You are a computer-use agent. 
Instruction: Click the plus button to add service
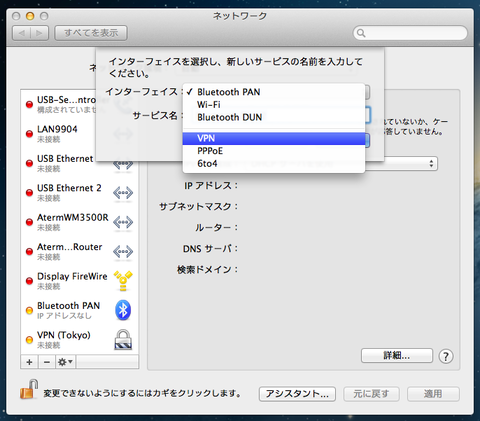(x=29, y=362)
